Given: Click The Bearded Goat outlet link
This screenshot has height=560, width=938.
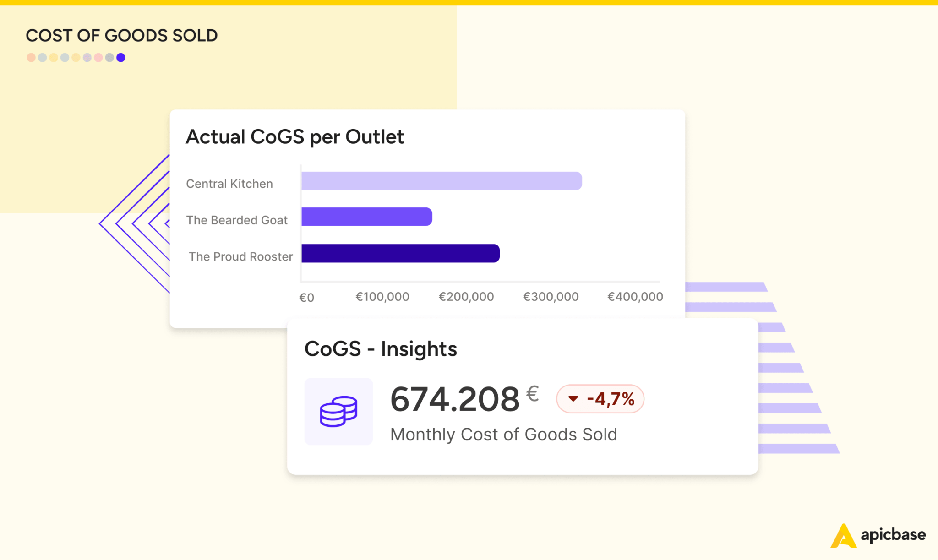Looking at the screenshot, I should pyautogui.click(x=237, y=220).
